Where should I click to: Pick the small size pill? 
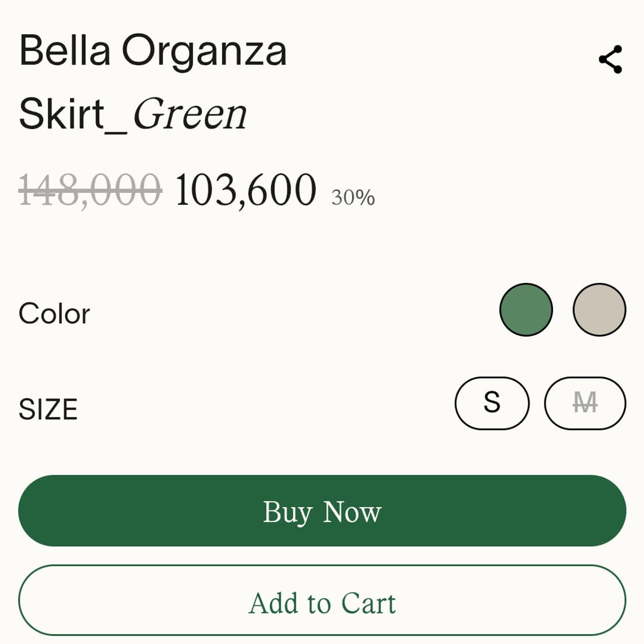(x=492, y=403)
